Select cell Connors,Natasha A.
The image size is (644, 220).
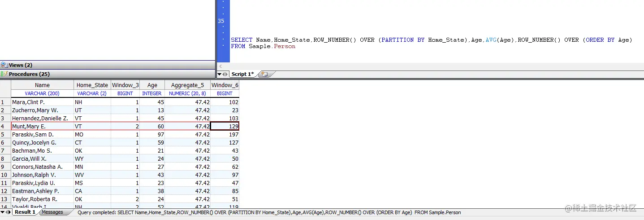click(42, 167)
